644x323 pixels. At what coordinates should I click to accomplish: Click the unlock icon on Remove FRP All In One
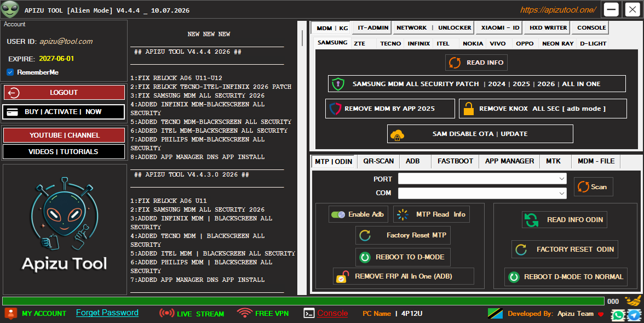[x=343, y=276]
